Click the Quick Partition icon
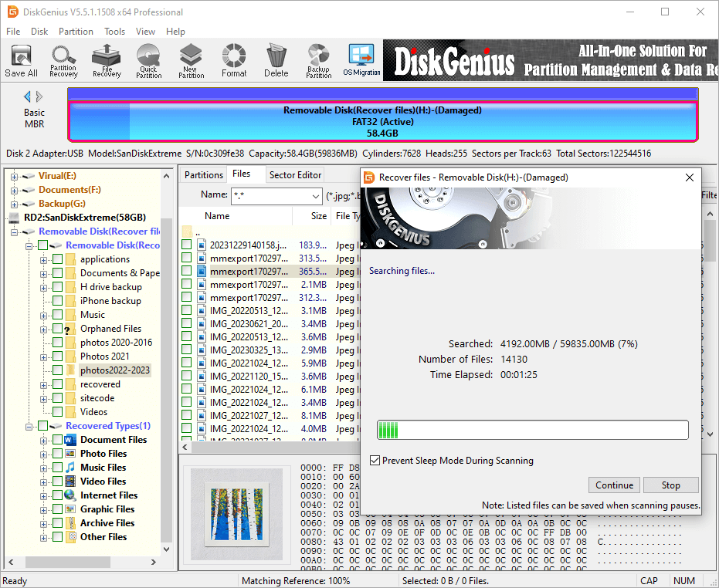 (x=148, y=60)
